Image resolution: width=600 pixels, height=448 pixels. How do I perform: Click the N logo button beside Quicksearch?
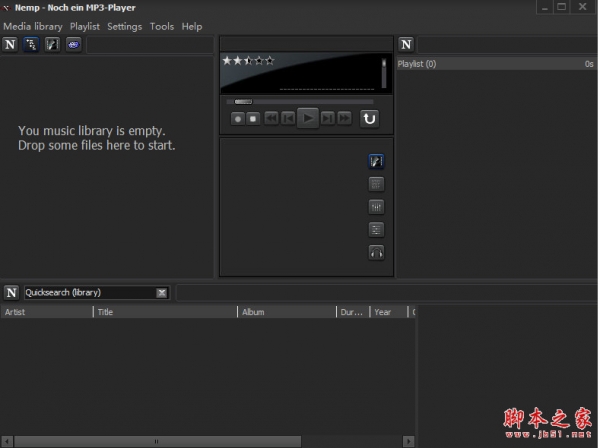pos(11,293)
